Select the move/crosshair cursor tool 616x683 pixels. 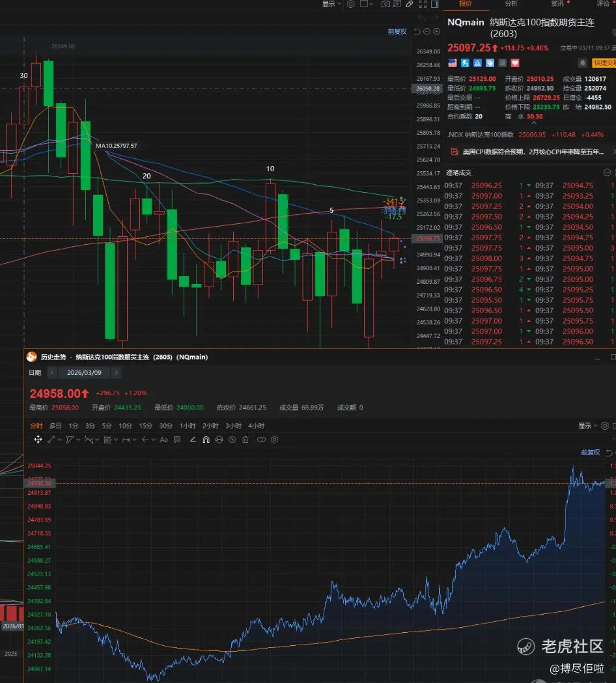pyautogui.click(x=38, y=439)
